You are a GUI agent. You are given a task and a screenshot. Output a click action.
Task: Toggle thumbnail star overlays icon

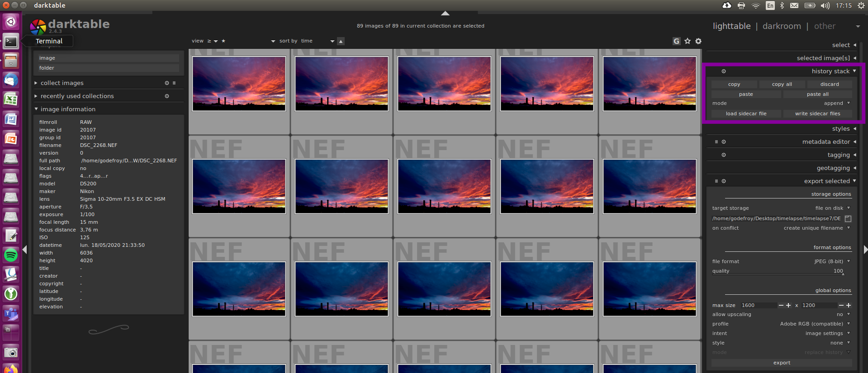click(688, 41)
